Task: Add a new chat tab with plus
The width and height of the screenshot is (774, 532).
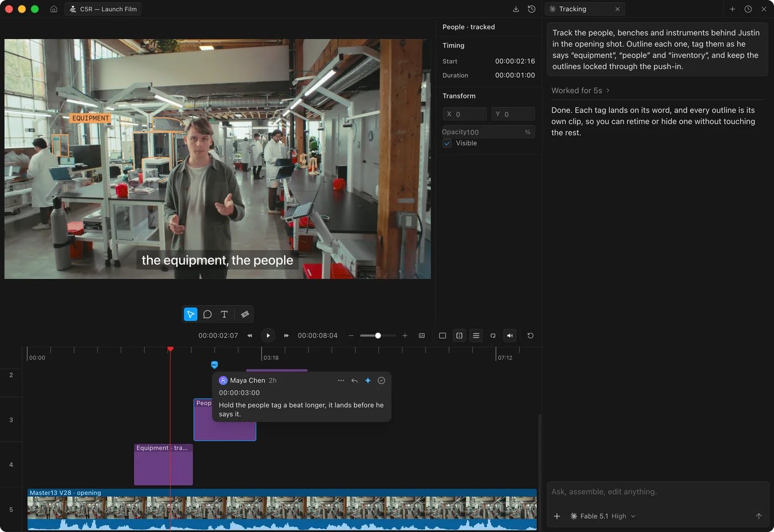Action: point(733,9)
